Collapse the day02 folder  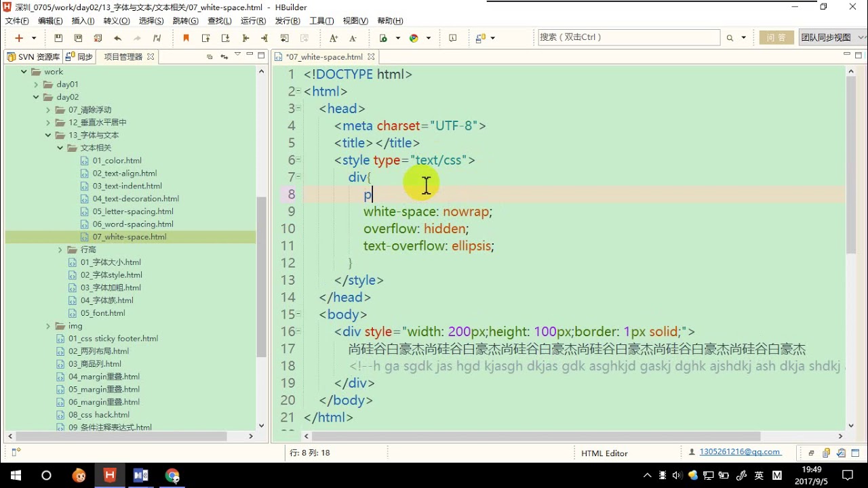(x=37, y=97)
